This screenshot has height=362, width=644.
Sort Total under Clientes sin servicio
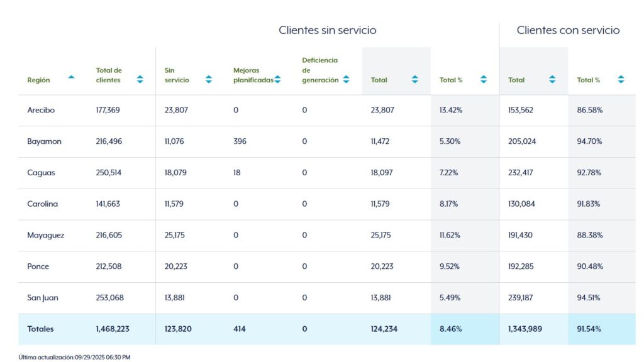coord(415,80)
